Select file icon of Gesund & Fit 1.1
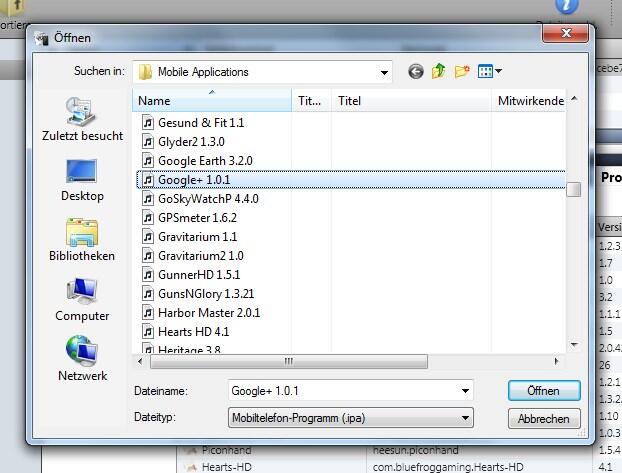The width and height of the screenshot is (622, 473). pos(148,123)
